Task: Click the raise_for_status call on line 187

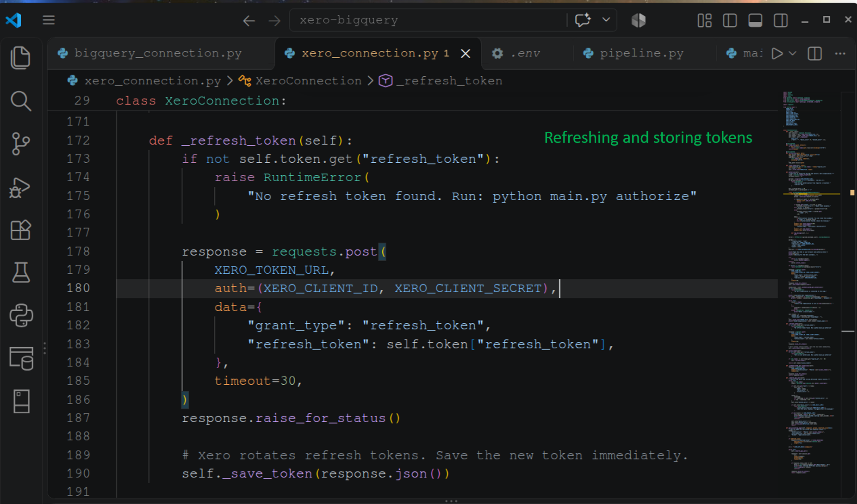Action: tap(320, 418)
